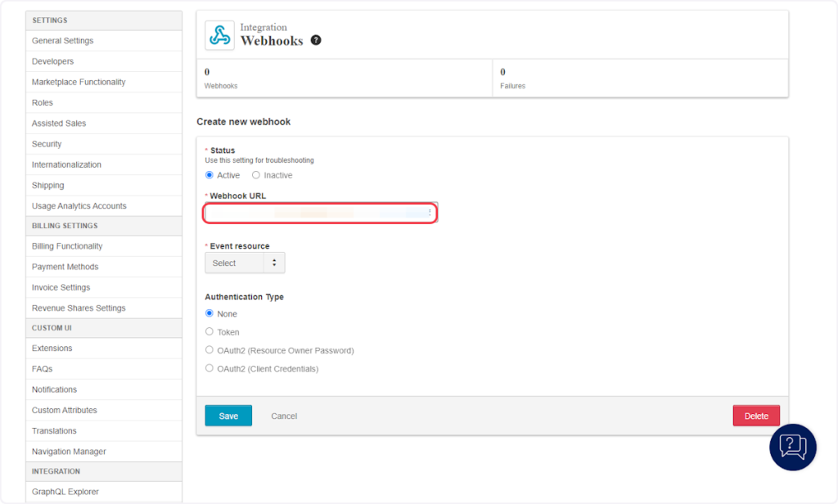
Task: Select the Active status radio button
Action: pos(209,175)
